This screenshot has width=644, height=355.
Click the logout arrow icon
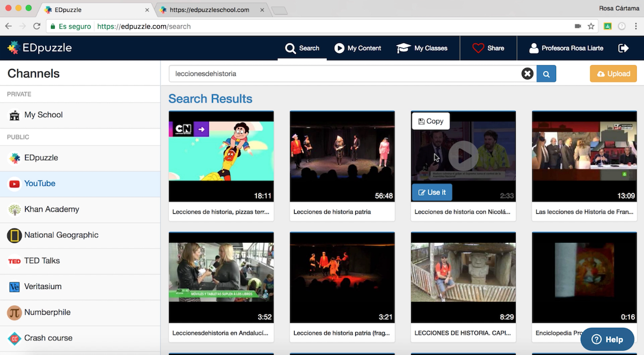point(623,48)
